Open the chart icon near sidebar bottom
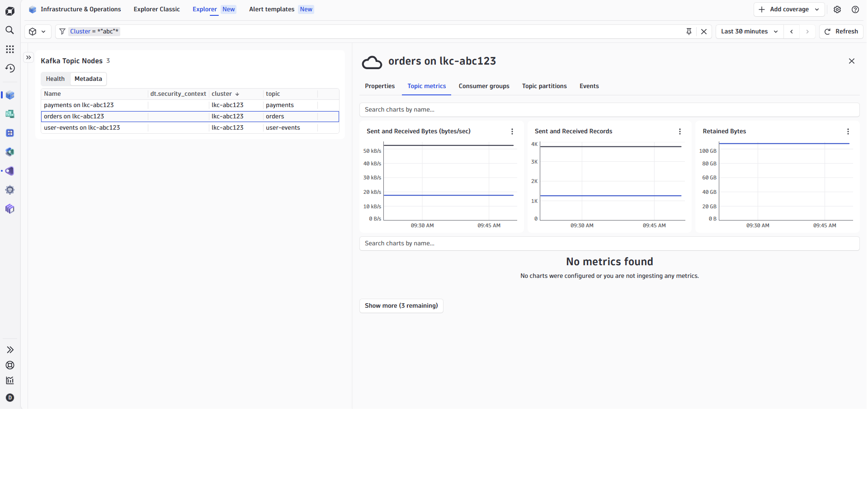Screen dimensions: 868x488 10,380
